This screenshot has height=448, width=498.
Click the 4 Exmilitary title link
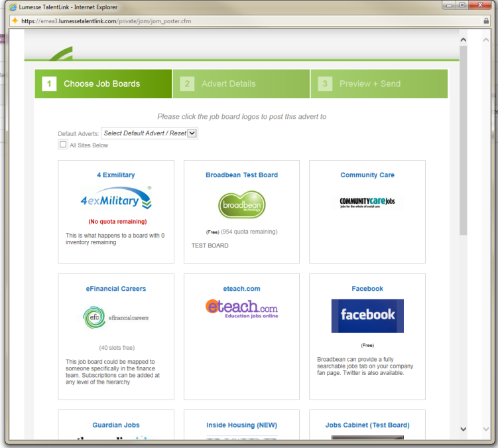coord(116,175)
